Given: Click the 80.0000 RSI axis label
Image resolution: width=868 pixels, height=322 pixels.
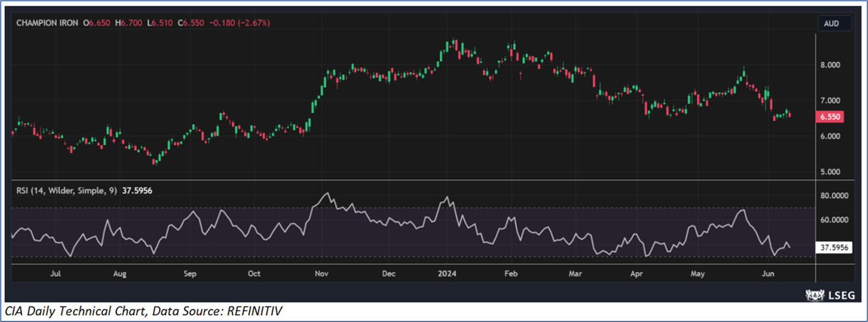Looking at the screenshot, I should coord(834,195).
